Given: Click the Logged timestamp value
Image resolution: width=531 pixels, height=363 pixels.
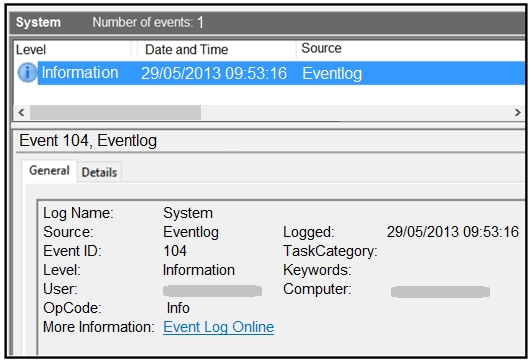Looking at the screenshot, I should (453, 232).
